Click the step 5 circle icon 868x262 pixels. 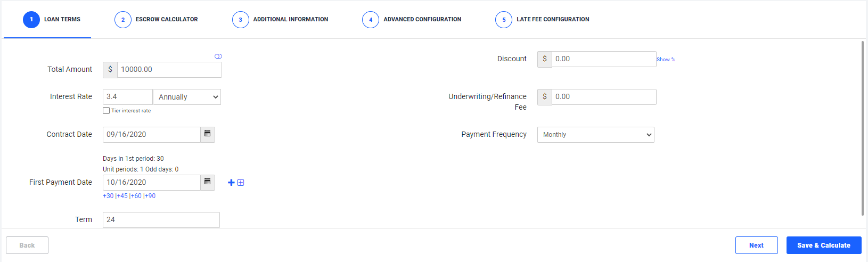(x=504, y=20)
